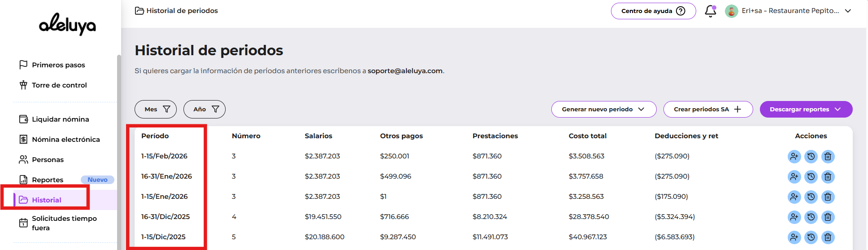Expand the Descargar reportes dropdown
The image size is (868, 250).
[806, 110]
